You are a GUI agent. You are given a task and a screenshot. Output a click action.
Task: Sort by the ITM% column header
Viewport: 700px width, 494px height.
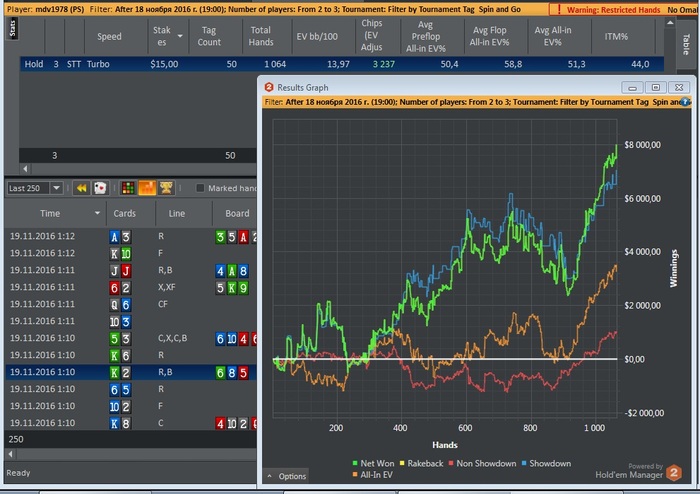[x=616, y=37]
